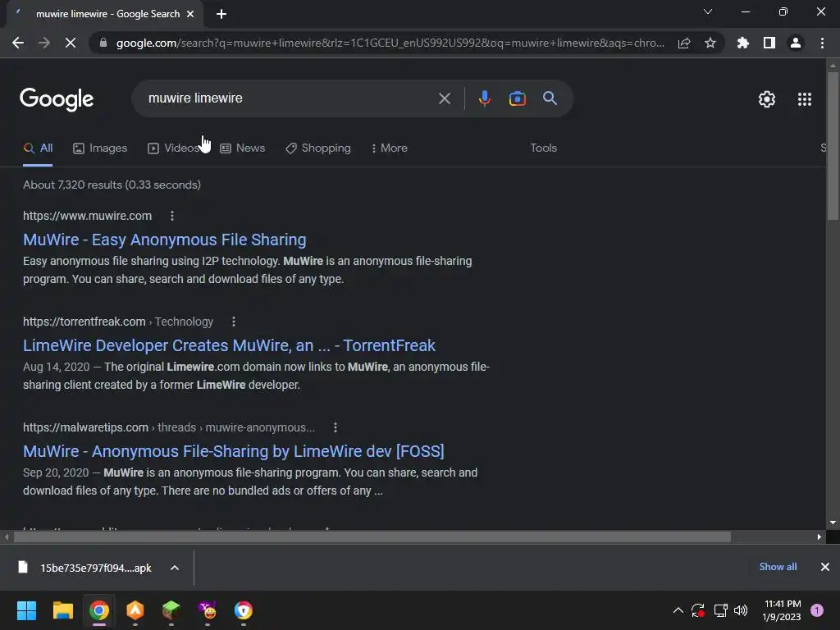
Task: Open Chrome profile avatar
Action: tap(796, 43)
